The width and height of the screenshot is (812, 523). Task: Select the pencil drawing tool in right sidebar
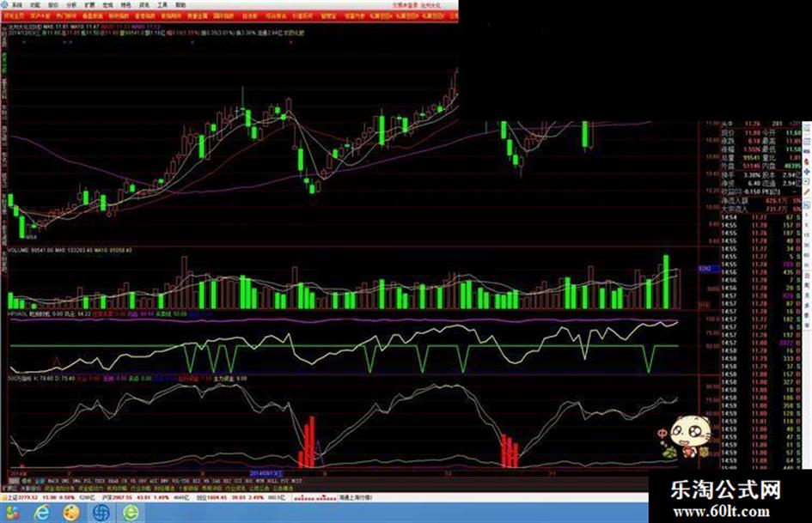[x=807, y=192]
